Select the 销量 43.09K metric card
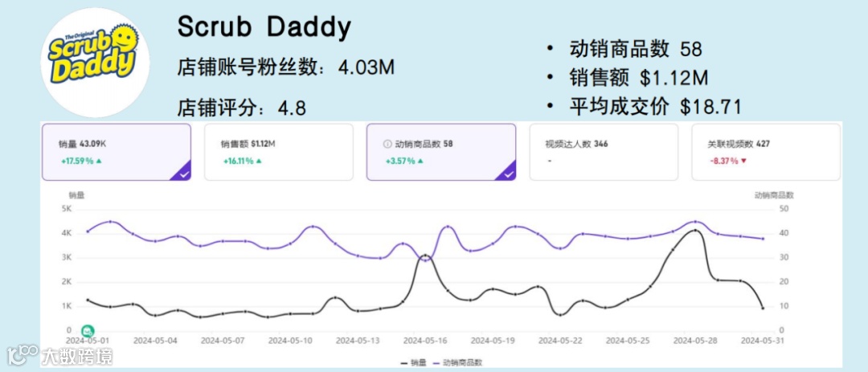Screen dimensions: 868x372 (117, 152)
